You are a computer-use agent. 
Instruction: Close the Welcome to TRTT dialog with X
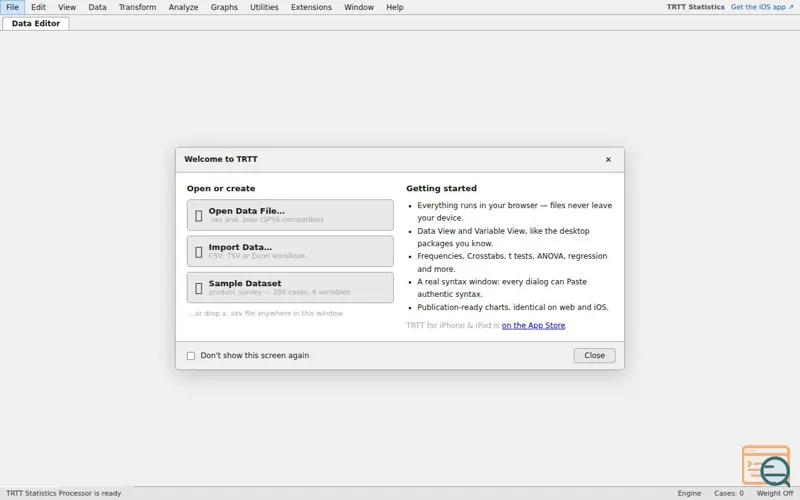[608, 160]
